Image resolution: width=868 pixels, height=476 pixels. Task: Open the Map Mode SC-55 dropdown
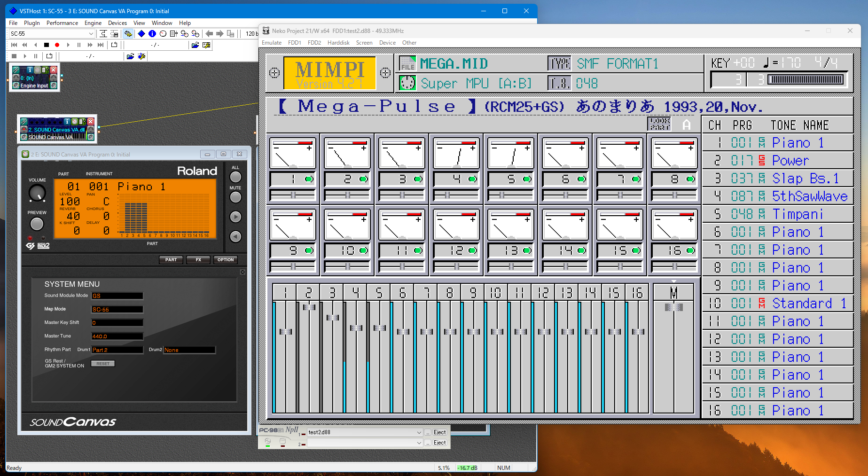pyautogui.click(x=117, y=309)
